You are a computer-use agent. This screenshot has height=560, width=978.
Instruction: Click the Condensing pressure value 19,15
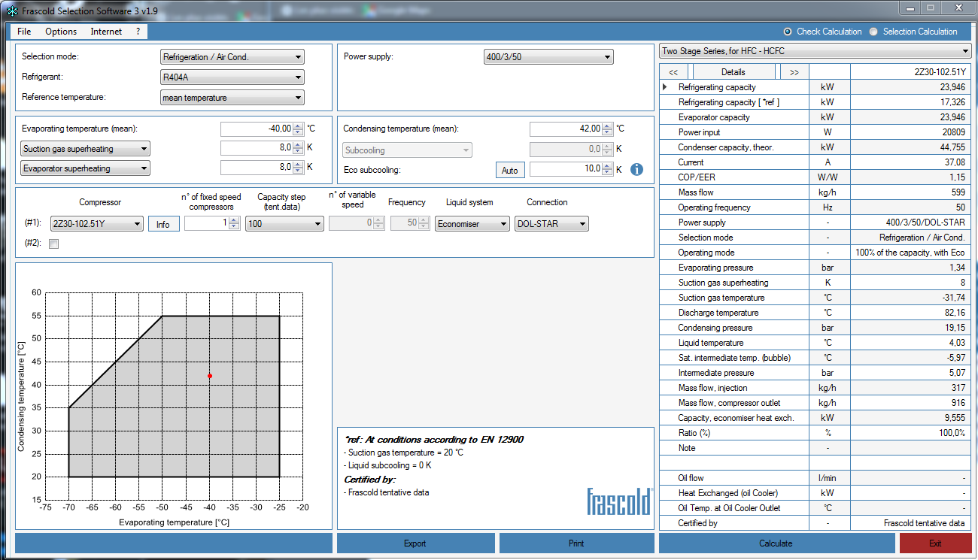tap(911, 328)
